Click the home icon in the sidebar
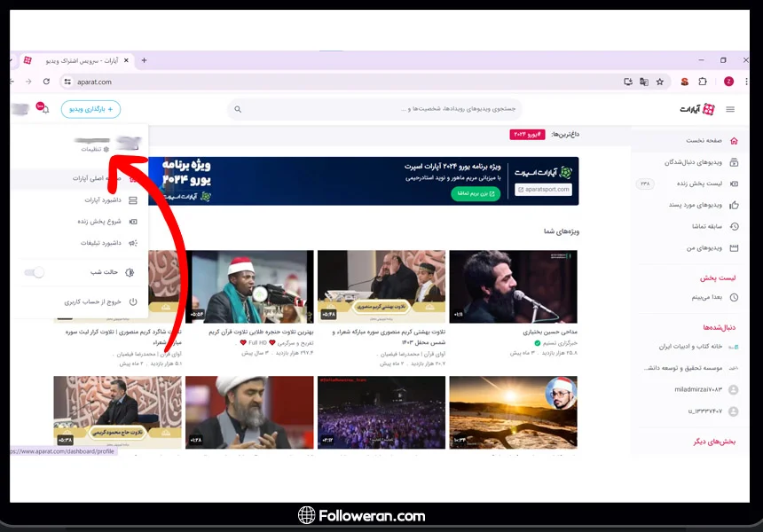This screenshot has height=532, width=763. pos(733,140)
